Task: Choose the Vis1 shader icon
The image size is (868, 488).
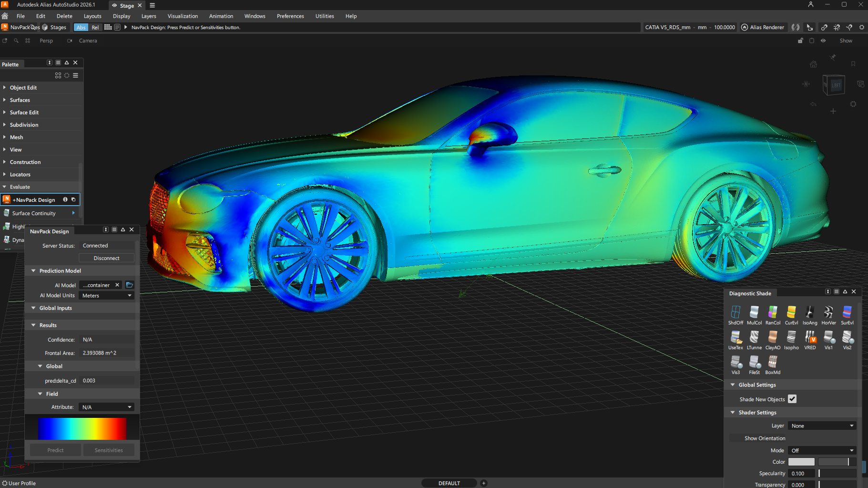Action: pos(828,338)
